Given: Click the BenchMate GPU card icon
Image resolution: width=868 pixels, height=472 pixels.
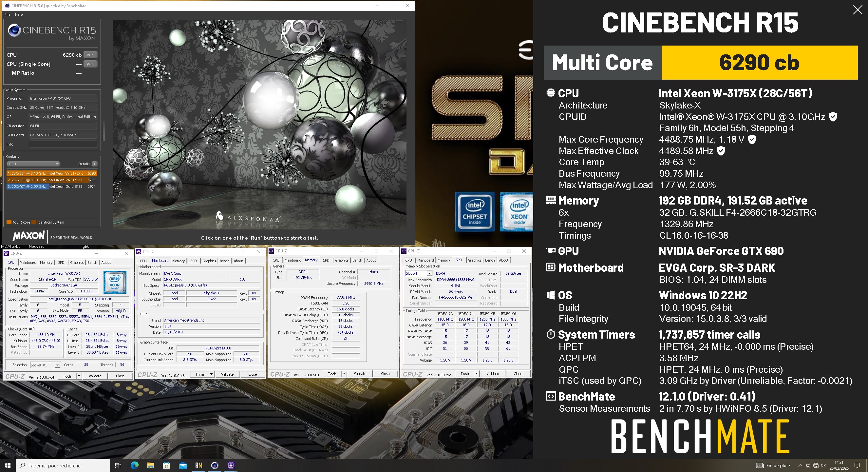Looking at the screenshot, I should click(551, 250).
